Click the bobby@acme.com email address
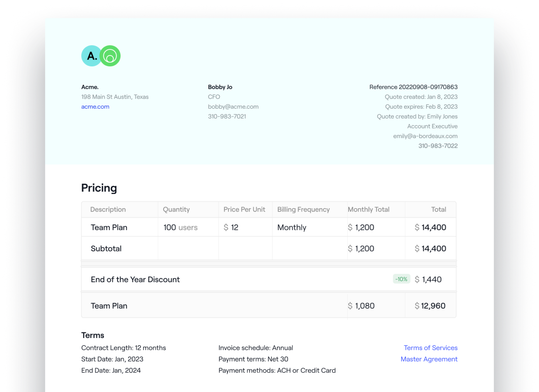This screenshot has width=539, height=392. click(233, 107)
